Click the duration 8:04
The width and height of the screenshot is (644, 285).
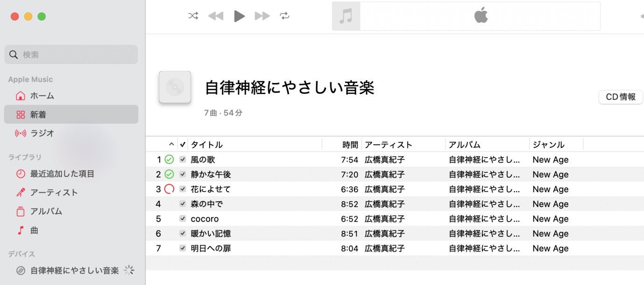point(349,248)
